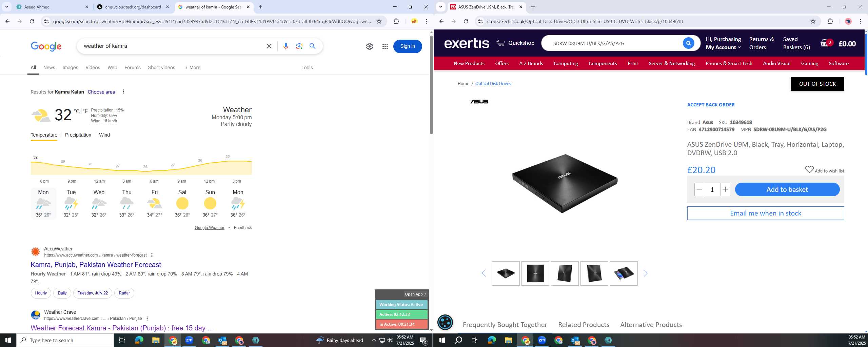Clear the Google search box with X
The width and height of the screenshot is (868, 347).
(x=269, y=46)
